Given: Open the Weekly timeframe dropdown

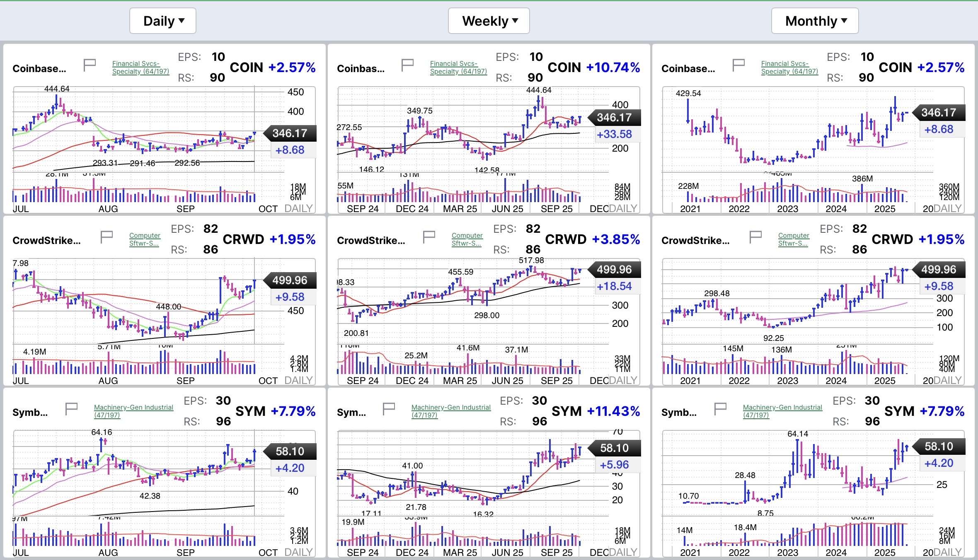Looking at the screenshot, I should point(489,21).
